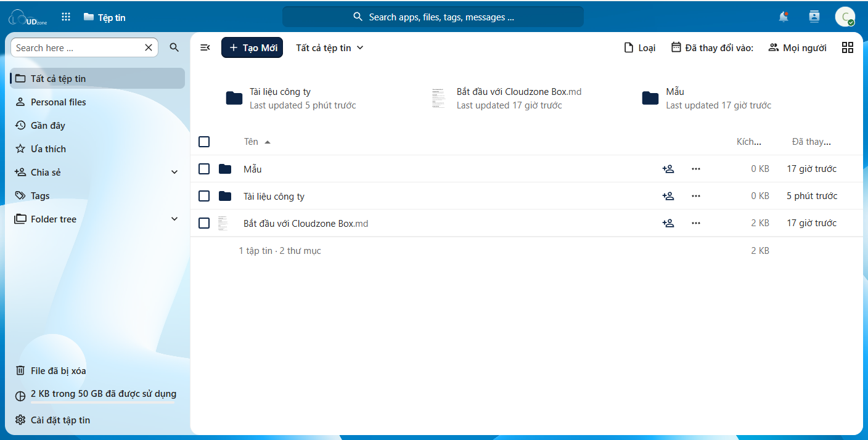Click share icon for Tài liệu công ty
Viewport: 868px width, 440px height.
[x=668, y=196]
